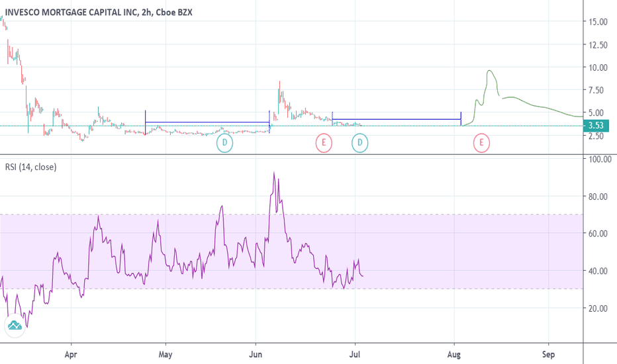Click the Aug label on time axis
Screen dimensions: 617x364
click(454, 355)
